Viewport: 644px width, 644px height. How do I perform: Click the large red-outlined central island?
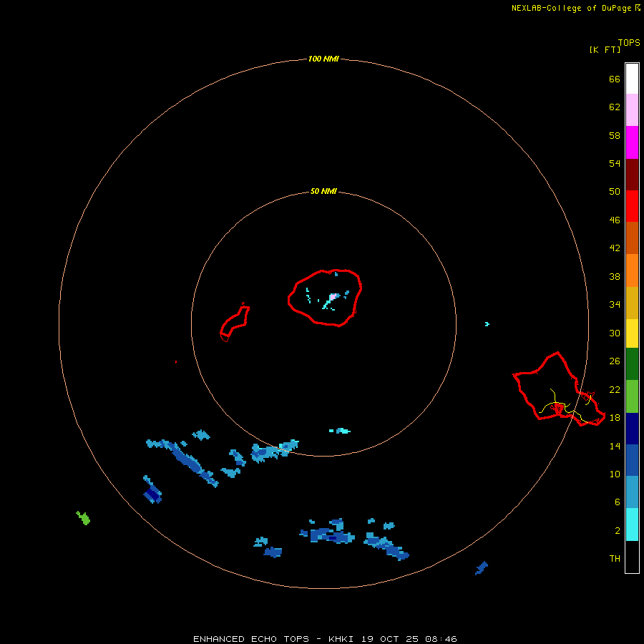pyautogui.click(x=325, y=298)
